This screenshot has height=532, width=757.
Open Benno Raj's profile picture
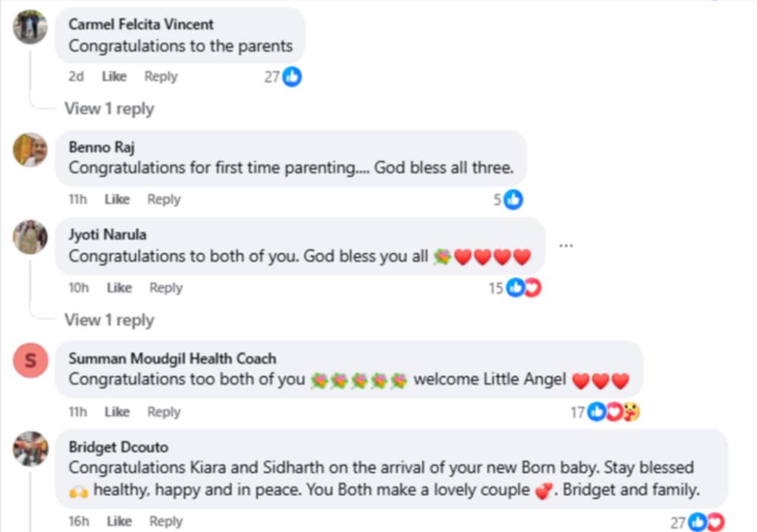(30, 150)
